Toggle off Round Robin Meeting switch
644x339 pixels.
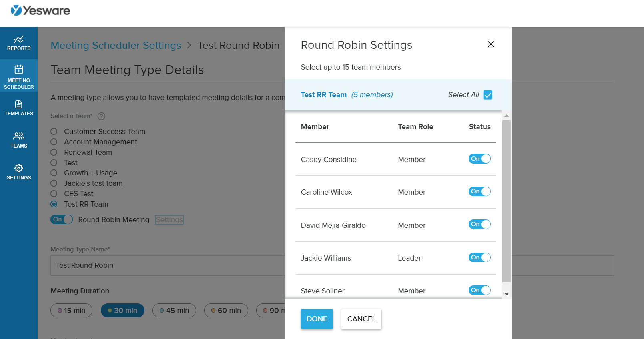tap(62, 219)
